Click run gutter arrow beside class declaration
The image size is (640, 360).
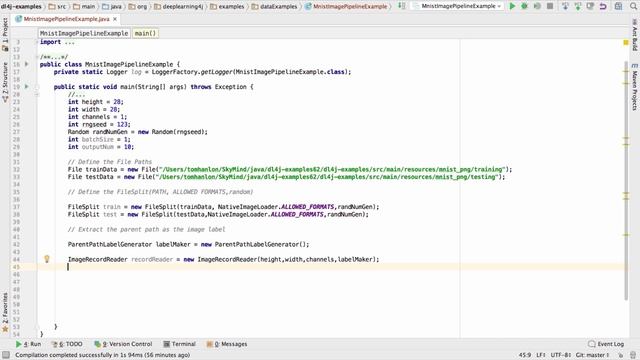coord(27,64)
